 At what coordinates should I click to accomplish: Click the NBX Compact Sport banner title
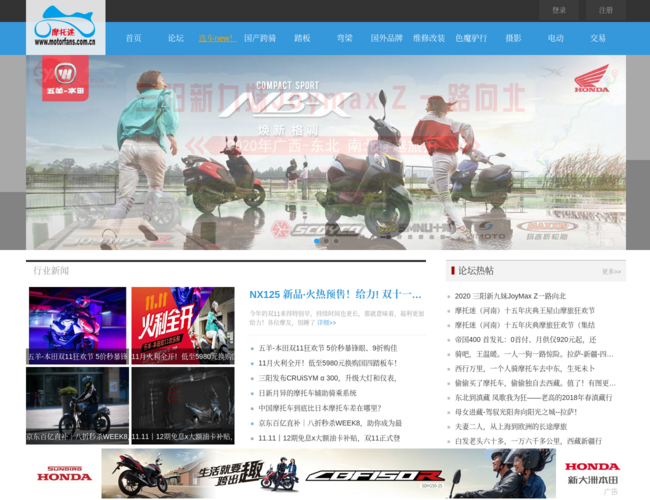click(287, 100)
